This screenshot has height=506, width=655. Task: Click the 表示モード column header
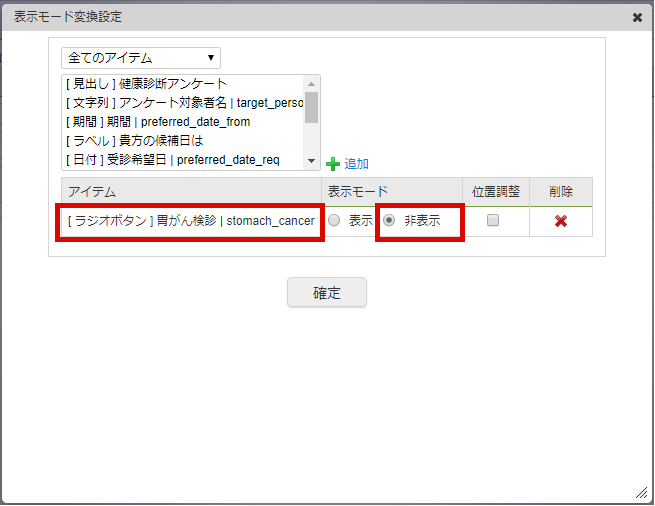(x=391, y=192)
